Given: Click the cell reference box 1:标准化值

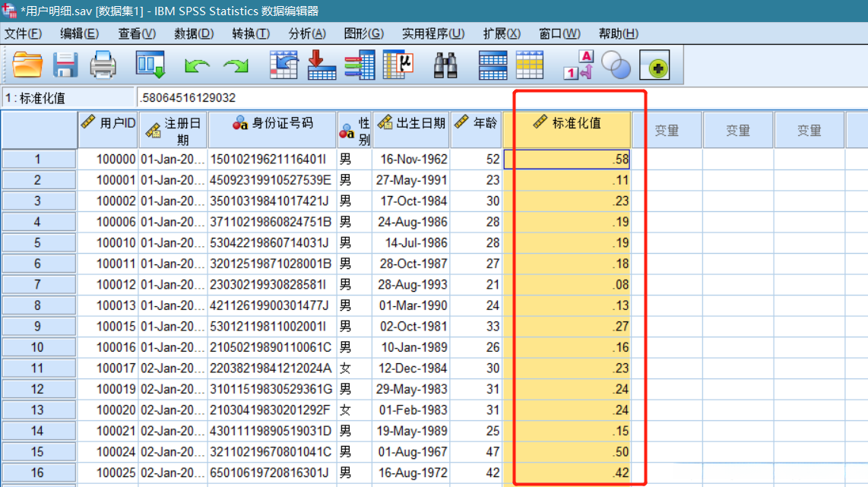Looking at the screenshot, I should pyautogui.click(x=68, y=98).
